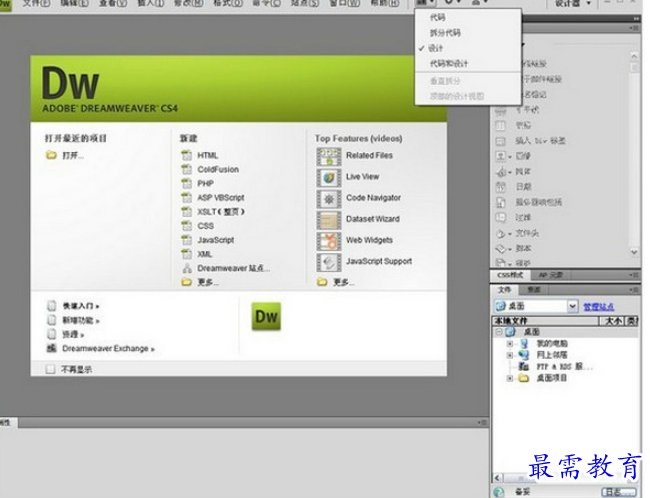Open the 设计器 workspace dropdown

[x=574, y=3]
